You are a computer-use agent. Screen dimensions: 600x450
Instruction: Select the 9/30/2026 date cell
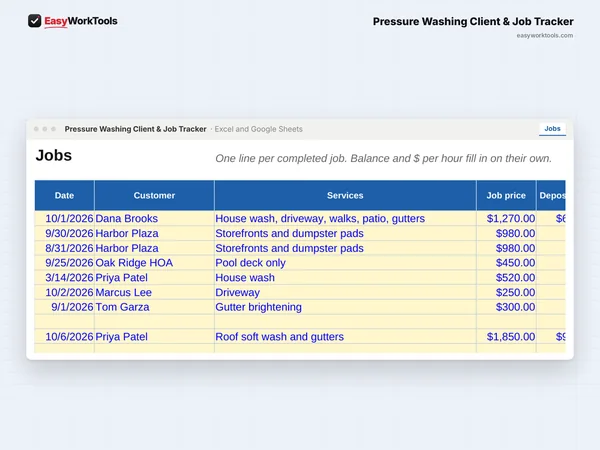(x=64, y=233)
